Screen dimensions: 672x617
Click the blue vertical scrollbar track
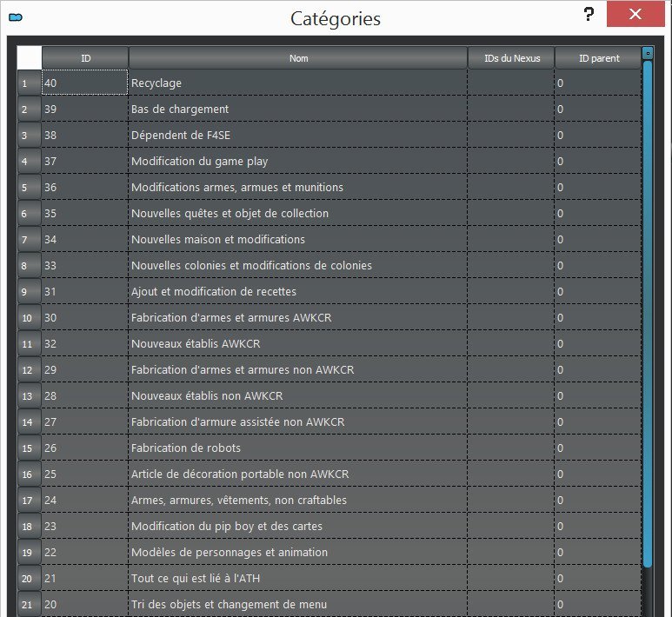[x=647, y=313]
